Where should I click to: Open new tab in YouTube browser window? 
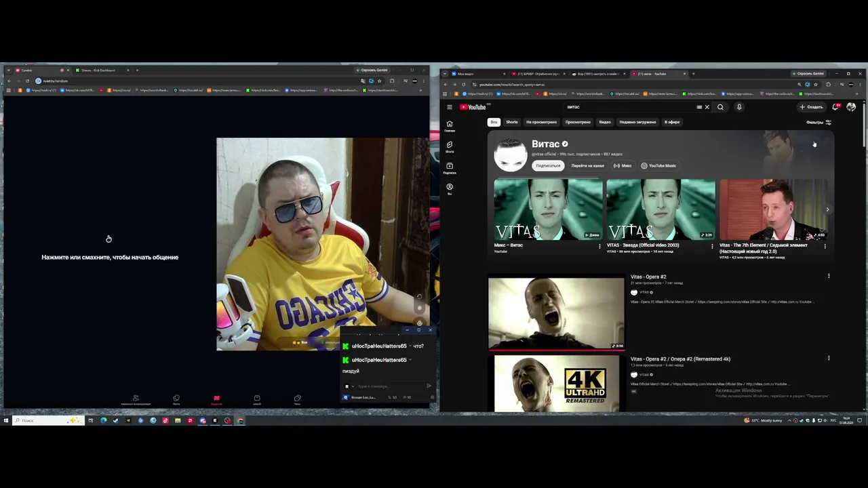(693, 73)
